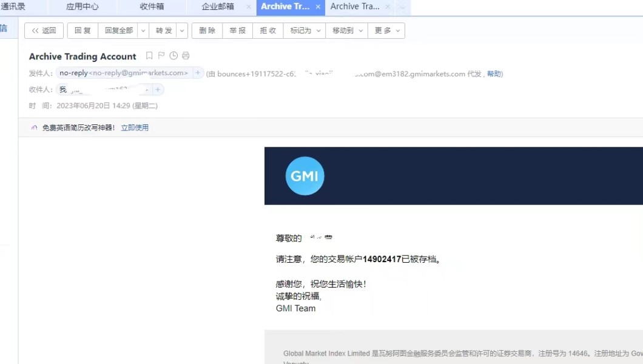This screenshot has width=643, height=364.
Task: Click the recipient 我 chip
Action: pyautogui.click(x=104, y=89)
